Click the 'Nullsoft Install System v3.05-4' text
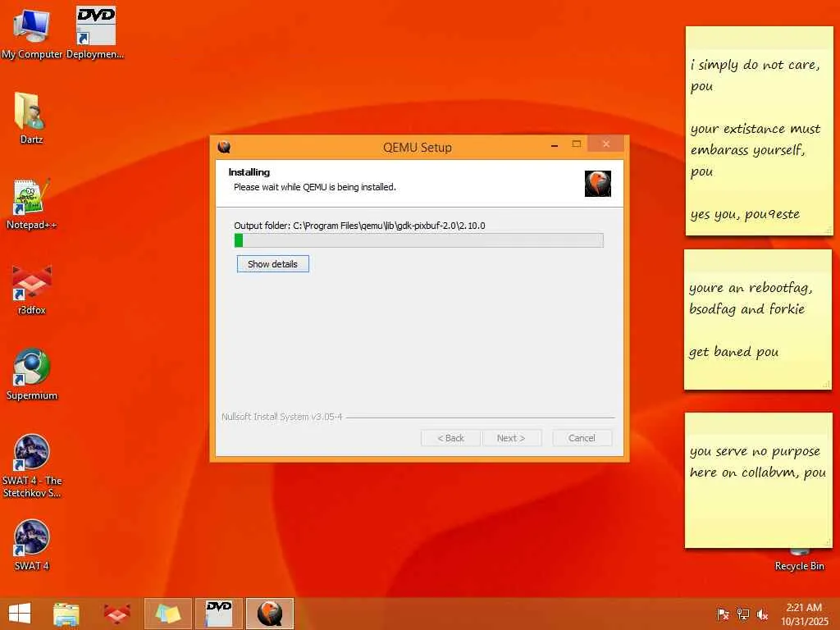The image size is (840, 630). point(282,416)
